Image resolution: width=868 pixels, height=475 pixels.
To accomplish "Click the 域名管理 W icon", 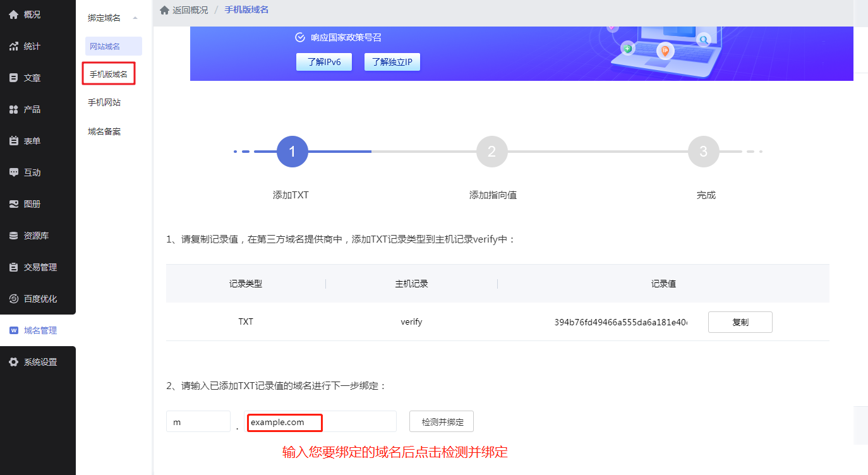I will click(13, 330).
